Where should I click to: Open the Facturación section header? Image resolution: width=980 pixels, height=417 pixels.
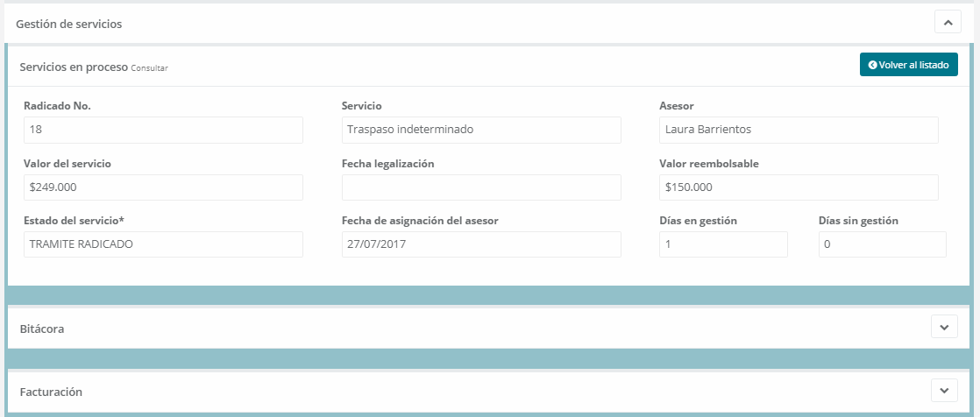pyautogui.click(x=51, y=392)
